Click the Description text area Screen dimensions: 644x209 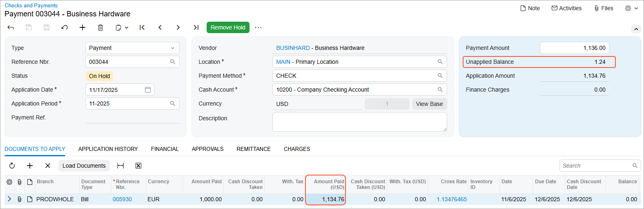[x=359, y=122]
